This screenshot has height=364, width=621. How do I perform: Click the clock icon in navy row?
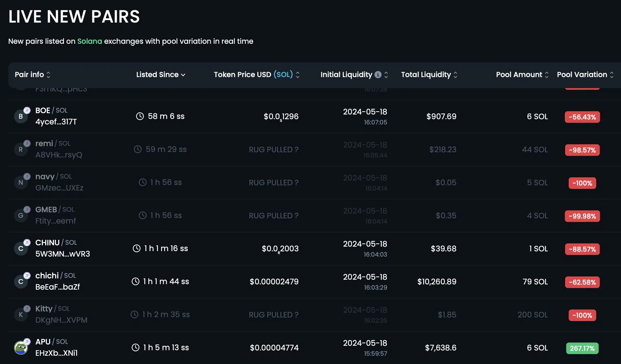pos(143,182)
